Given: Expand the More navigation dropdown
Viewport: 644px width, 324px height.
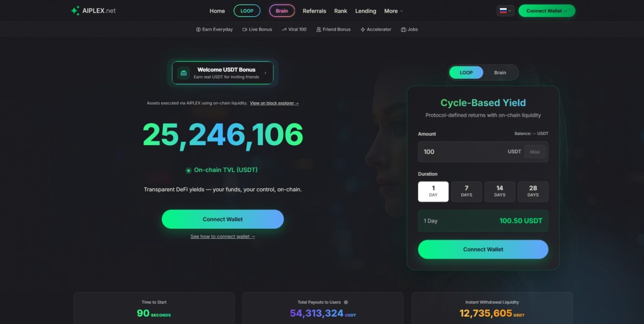Looking at the screenshot, I should click(x=393, y=11).
